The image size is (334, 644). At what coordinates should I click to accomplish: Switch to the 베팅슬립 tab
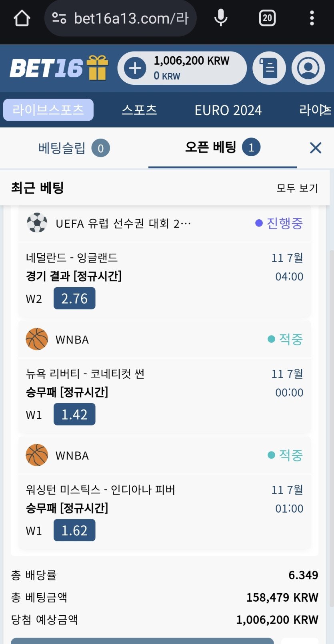[x=74, y=148]
